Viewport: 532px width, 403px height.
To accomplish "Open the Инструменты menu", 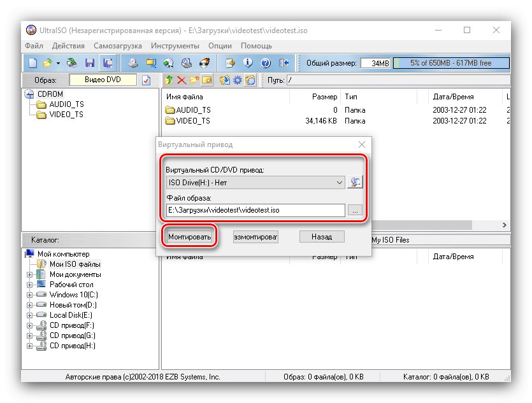I will tap(175, 46).
